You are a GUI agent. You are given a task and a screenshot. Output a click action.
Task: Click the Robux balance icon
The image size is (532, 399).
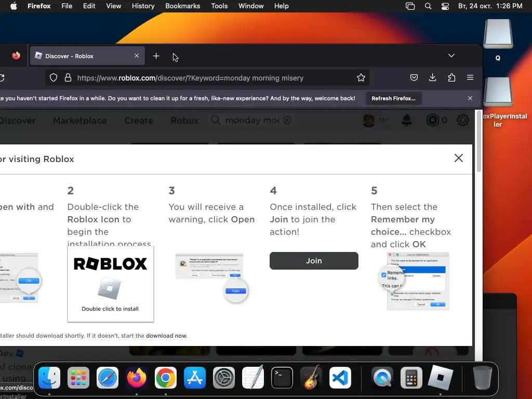pyautogui.click(x=433, y=120)
